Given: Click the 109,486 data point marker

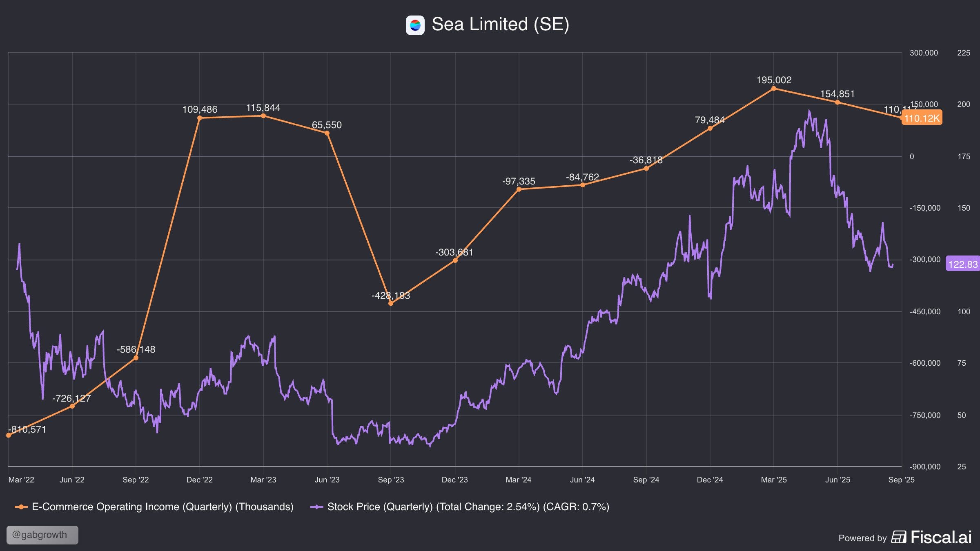Looking at the screenshot, I should (x=200, y=118).
